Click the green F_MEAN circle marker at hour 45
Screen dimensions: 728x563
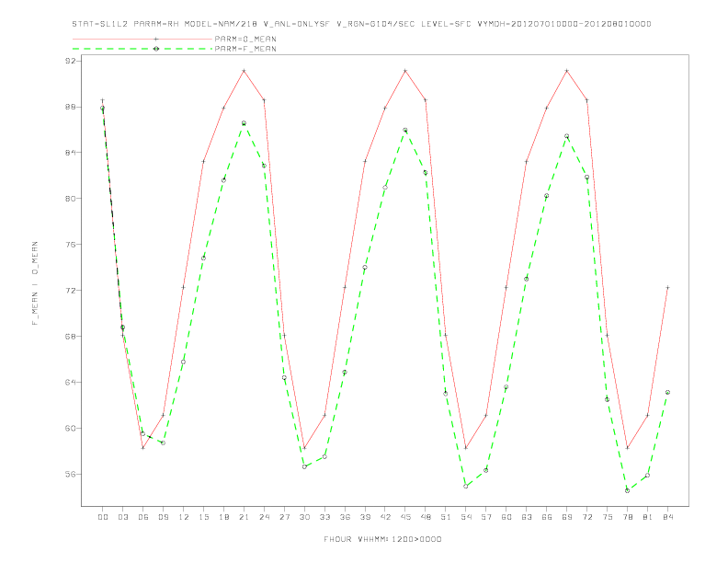pyautogui.click(x=405, y=130)
